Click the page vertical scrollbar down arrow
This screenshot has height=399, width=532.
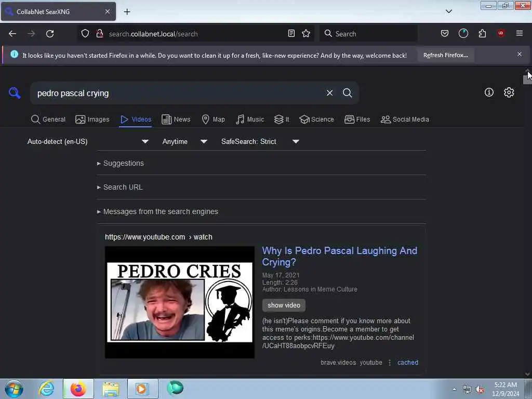tap(527, 374)
